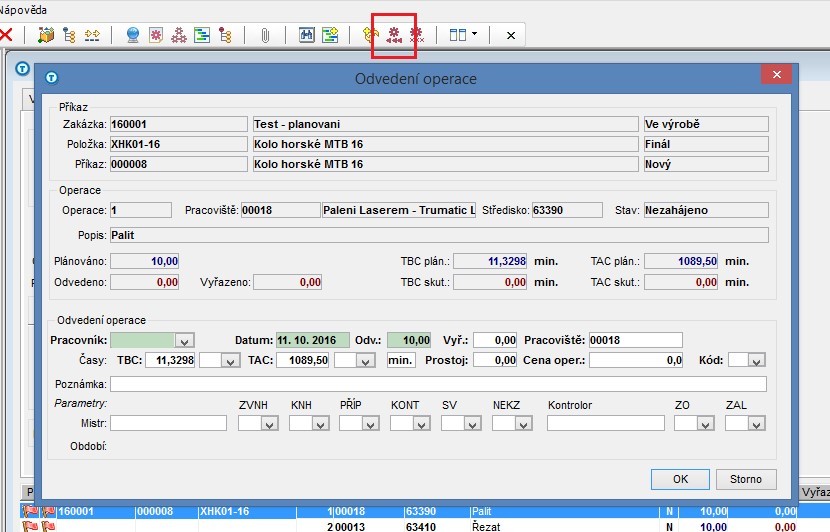Viewport: 830px width, 532px height.
Task: Click the Kontrolor input field
Action: 606,423
